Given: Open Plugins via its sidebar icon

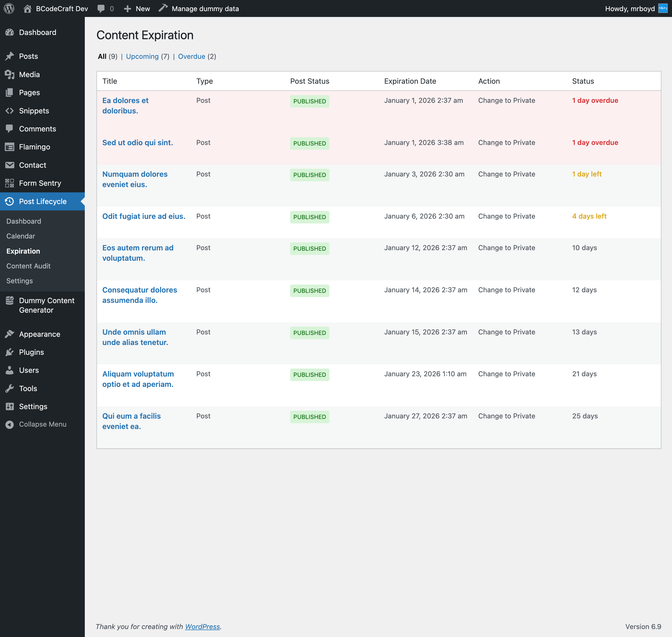Looking at the screenshot, I should click(x=10, y=352).
